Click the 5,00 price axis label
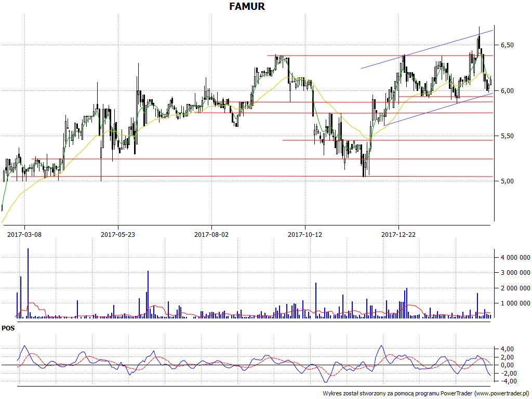The image size is (532, 399). [x=507, y=181]
